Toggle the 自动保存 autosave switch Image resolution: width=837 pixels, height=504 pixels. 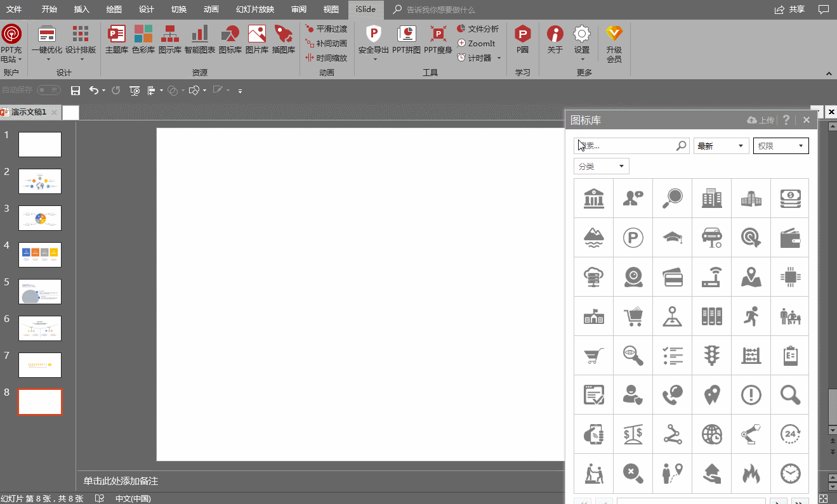pyautogui.click(x=49, y=91)
